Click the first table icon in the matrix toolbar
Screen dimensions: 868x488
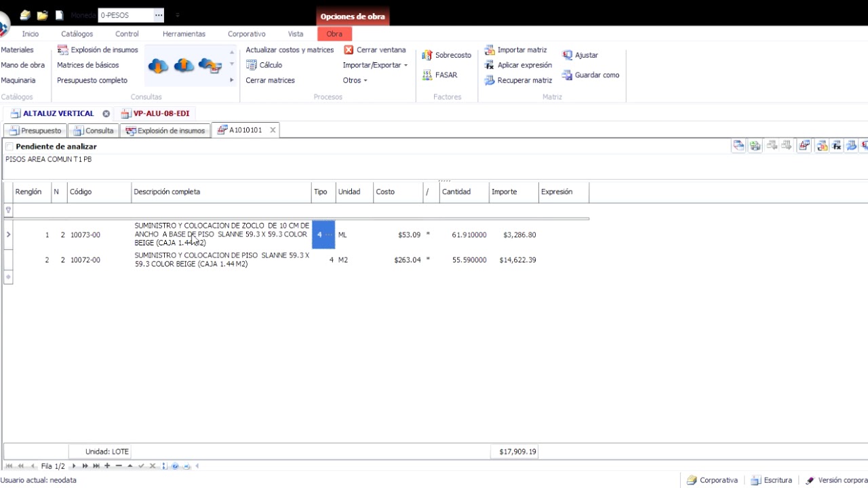tap(738, 146)
